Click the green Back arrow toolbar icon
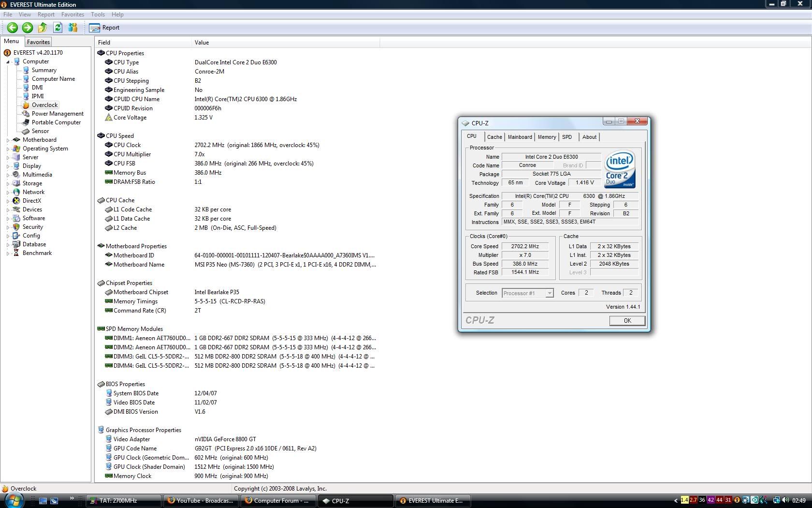The height and width of the screenshot is (508, 812). click(x=13, y=28)
